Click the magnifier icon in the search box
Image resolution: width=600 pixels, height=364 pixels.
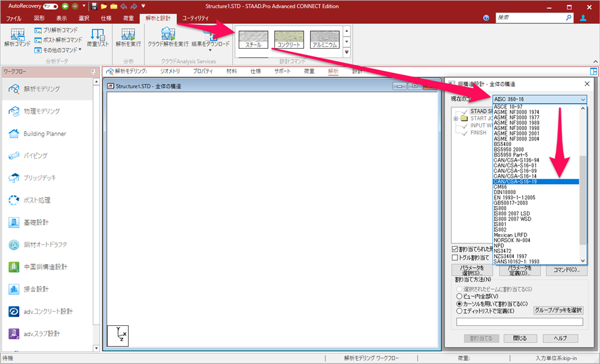(x=568, y=18)
